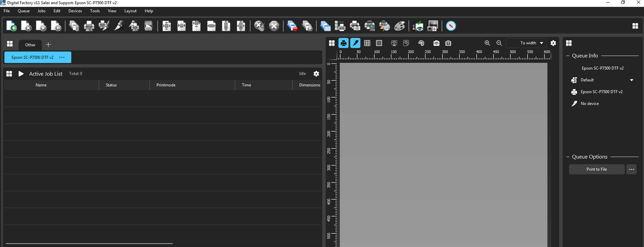Toggle the camera snapshot button
The width and height of the screenshot is (644, 247).
pos(436,43)
